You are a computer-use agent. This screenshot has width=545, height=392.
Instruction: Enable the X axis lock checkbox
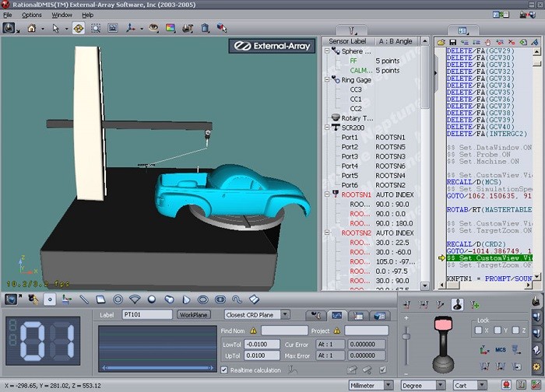pyautogui.click(x=479, y=331)
